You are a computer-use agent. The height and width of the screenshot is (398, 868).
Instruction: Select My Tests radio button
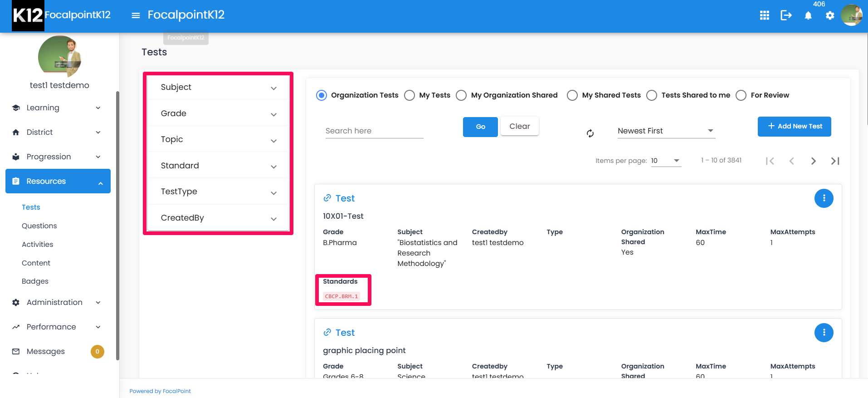point(410,95)
